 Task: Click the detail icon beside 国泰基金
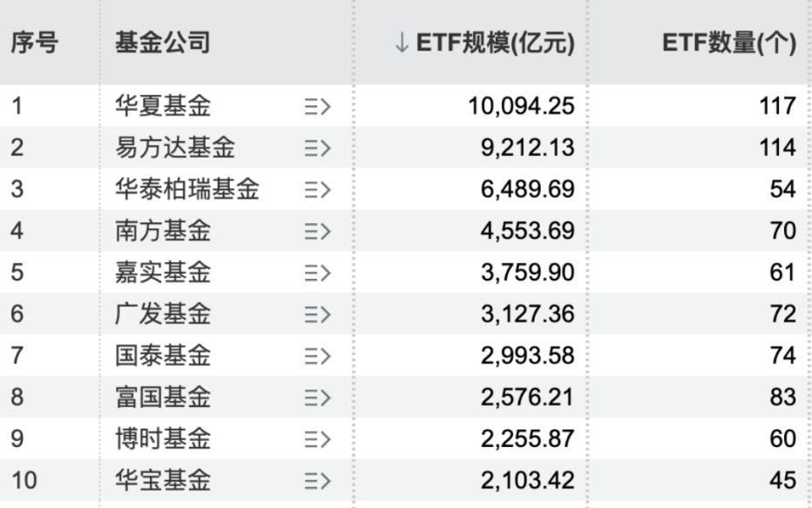tap(317, 356)
